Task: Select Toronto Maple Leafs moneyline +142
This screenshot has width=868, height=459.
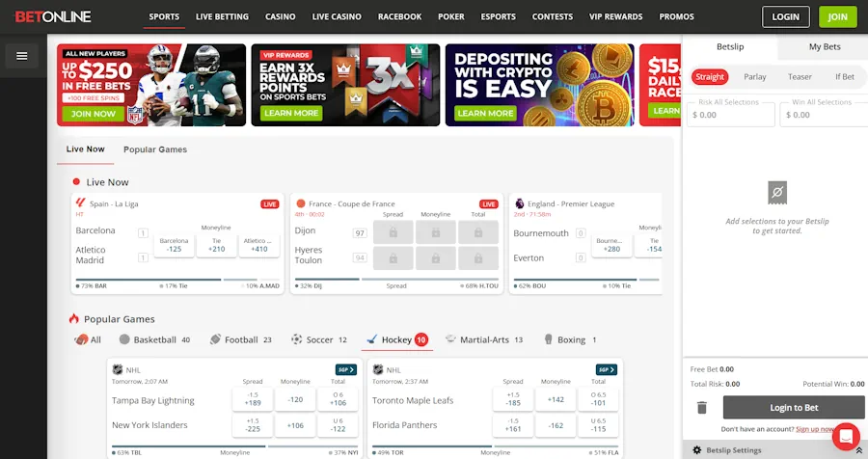Action: (556, 399)
